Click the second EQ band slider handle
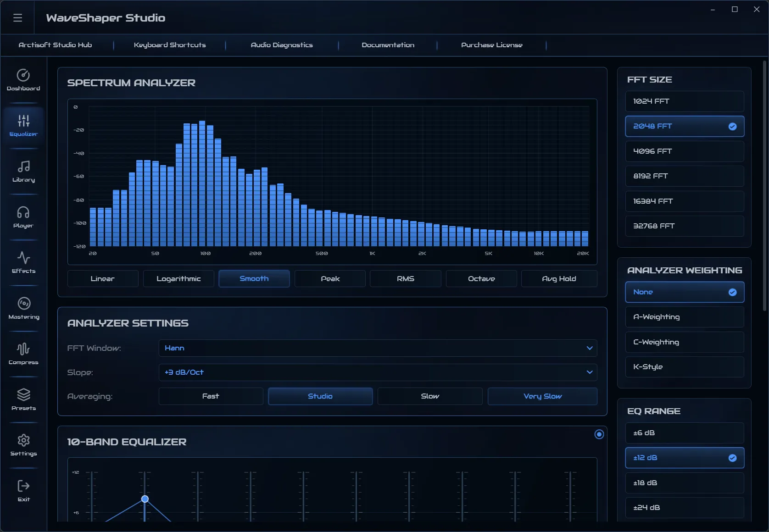Viewport: 769px width, 532px height. pyautogui.click(x=145, y=499)
